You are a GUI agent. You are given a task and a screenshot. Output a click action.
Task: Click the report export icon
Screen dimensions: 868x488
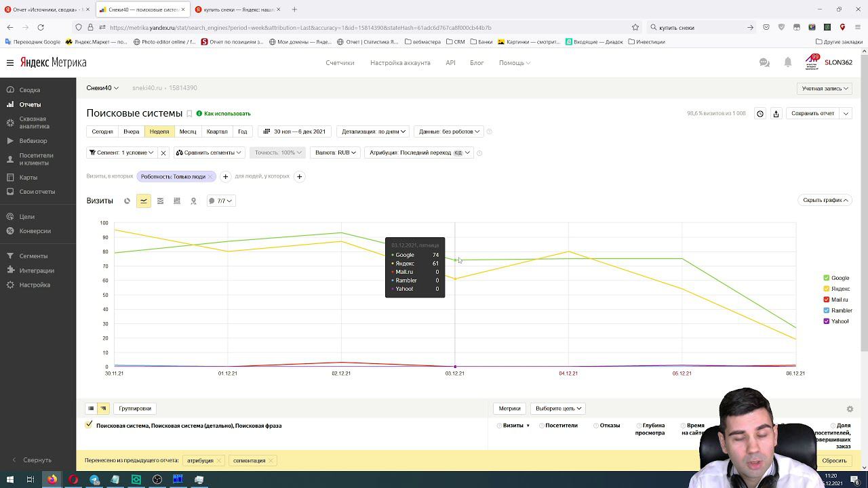click(776, 113)
